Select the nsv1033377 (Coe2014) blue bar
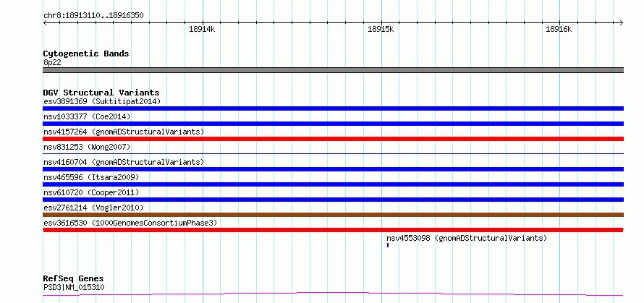 point(333,124)
